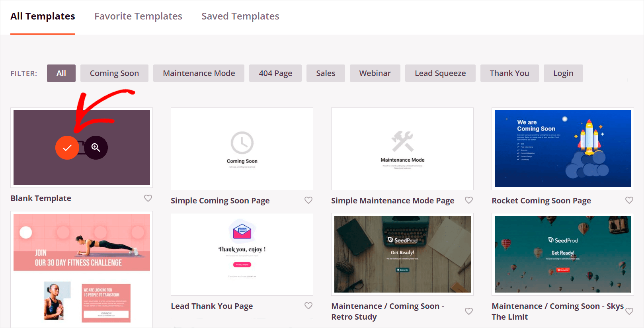644x328 pixels.
Task: Favorite the Retro Study template heart
Action: [x=469, y=311]
